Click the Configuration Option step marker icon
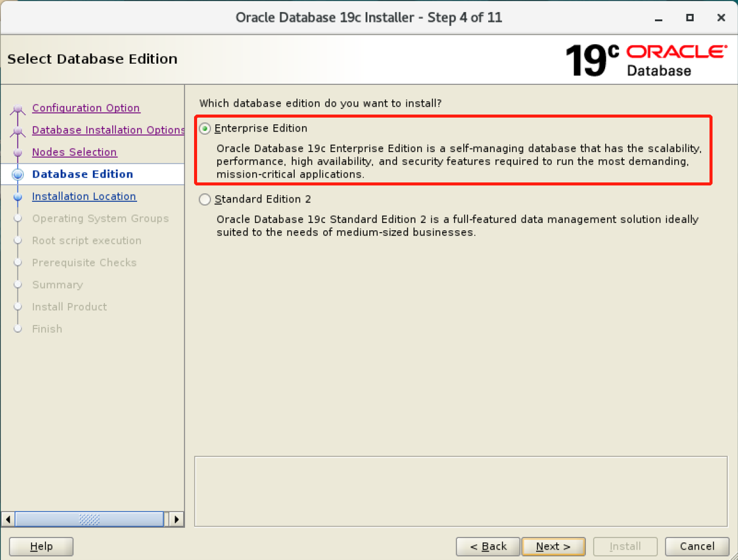The image size is (738, 560). [18, 109]
